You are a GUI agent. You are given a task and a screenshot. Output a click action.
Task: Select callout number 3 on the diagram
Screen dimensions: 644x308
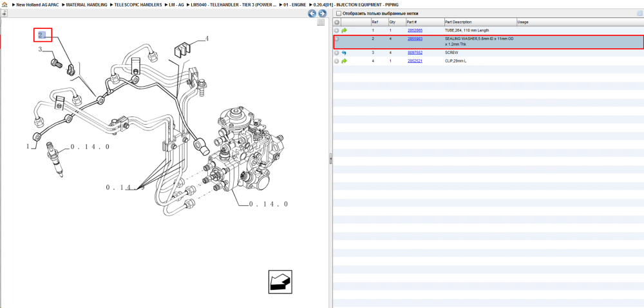40,50
